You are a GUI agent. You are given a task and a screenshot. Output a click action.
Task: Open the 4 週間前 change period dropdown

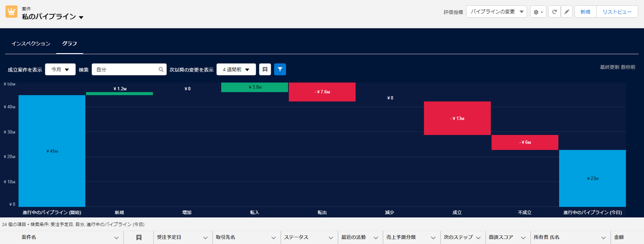pos(236,70)
